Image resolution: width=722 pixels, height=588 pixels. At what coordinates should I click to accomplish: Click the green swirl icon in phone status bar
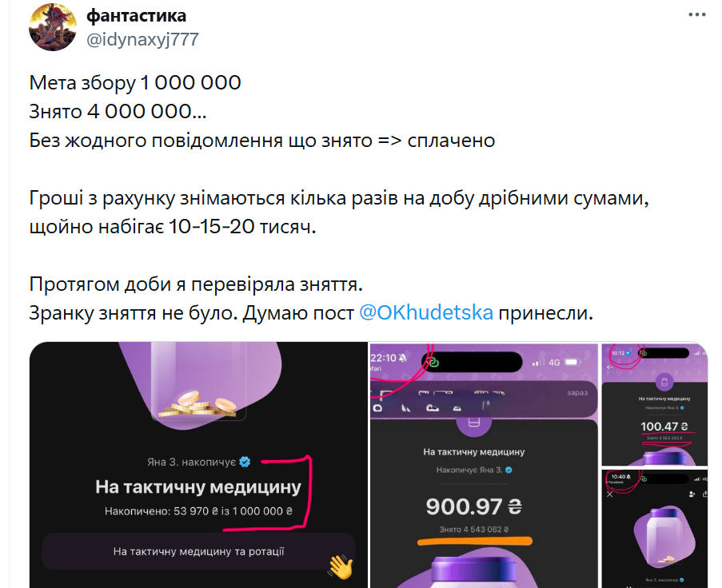pos(433,362)
